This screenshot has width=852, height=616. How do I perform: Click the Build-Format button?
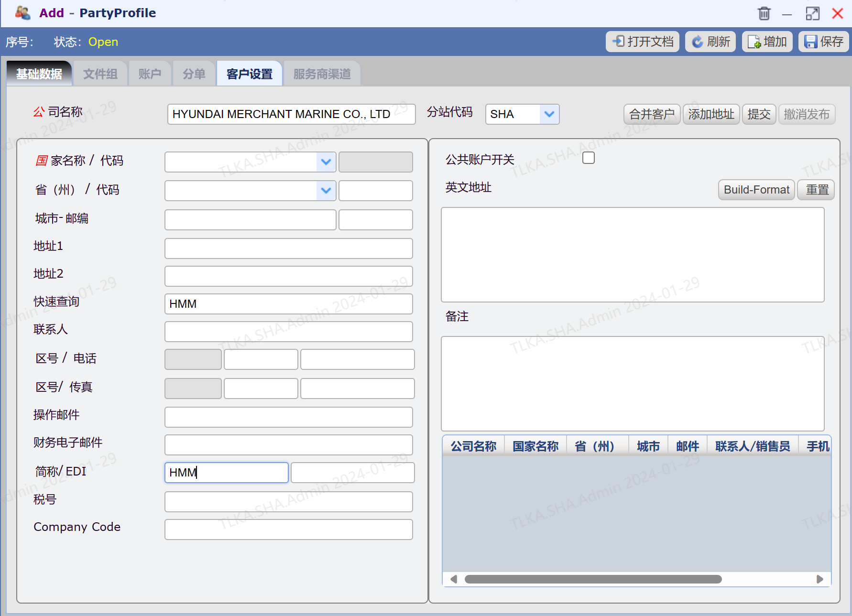click(x=756, y=190)
